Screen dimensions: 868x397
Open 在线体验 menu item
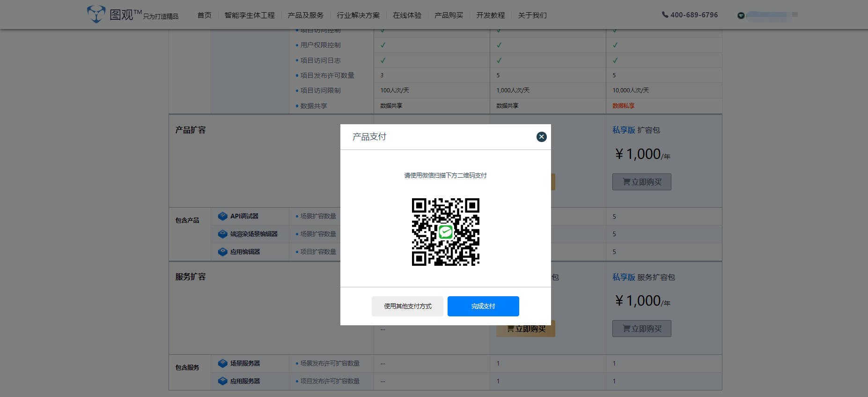coord(407,15)
